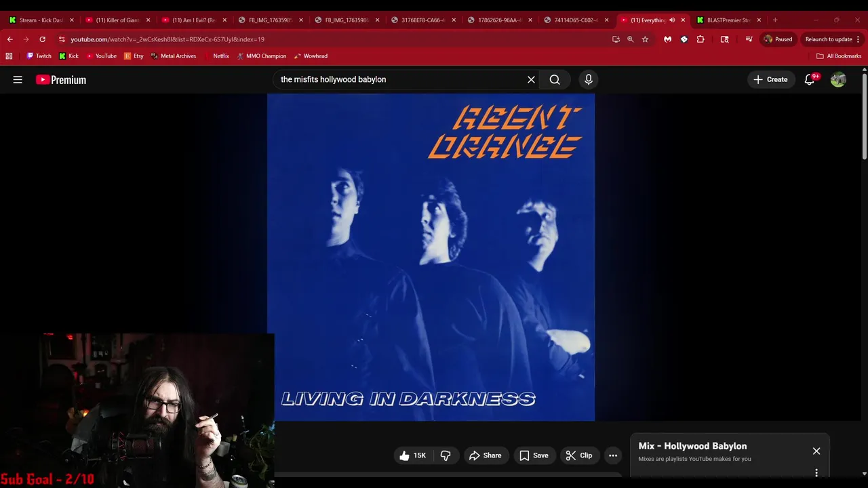Share the video
The width and height of the screenshot is (868, 488).
[485, 455]
